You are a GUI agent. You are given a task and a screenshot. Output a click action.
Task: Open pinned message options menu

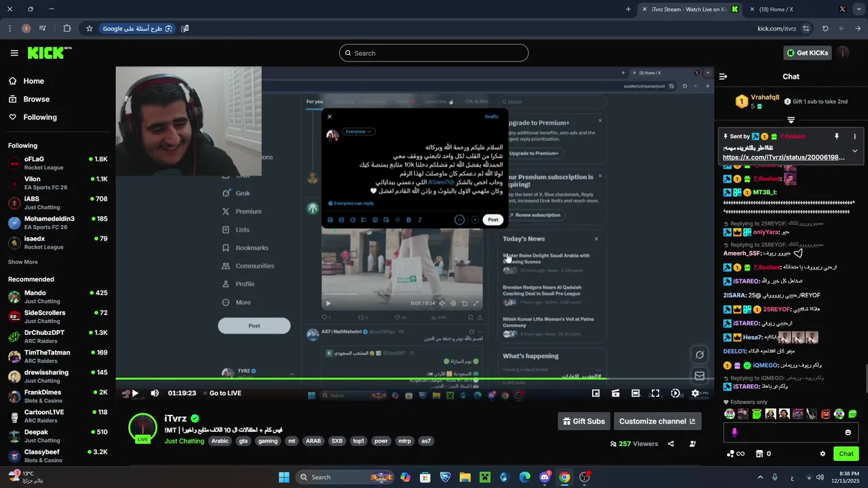854,136
